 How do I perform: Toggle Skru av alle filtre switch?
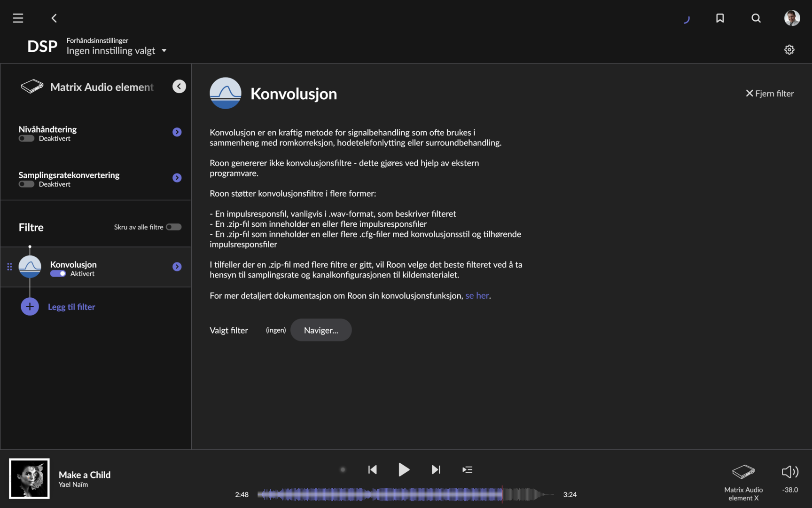pos(173,227)
